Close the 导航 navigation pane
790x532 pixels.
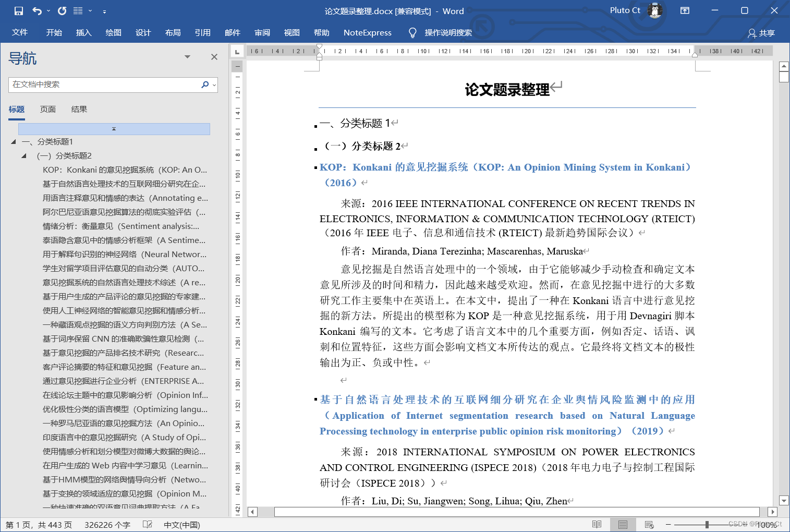tap(214, 57)
